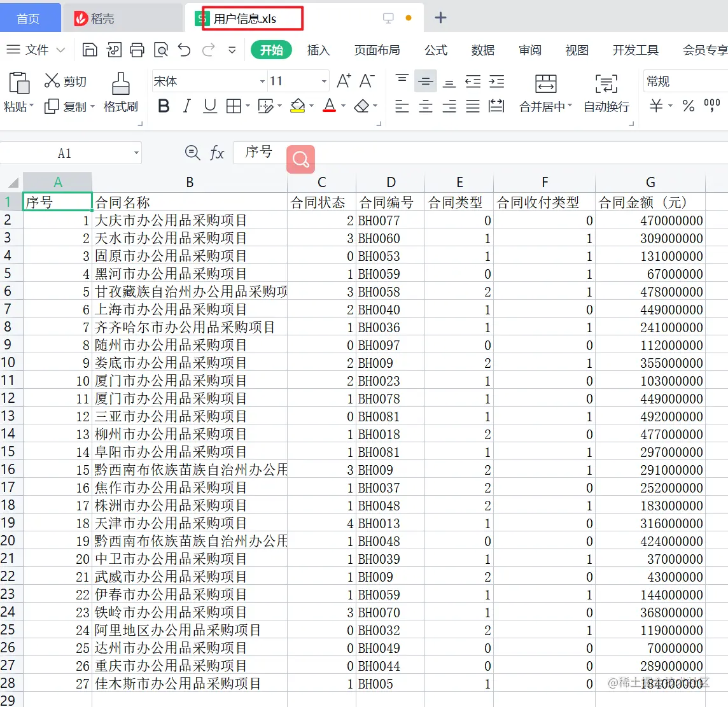This screenshot has width=728, height=707.
Task: Align text left
Action: (402, 106)
